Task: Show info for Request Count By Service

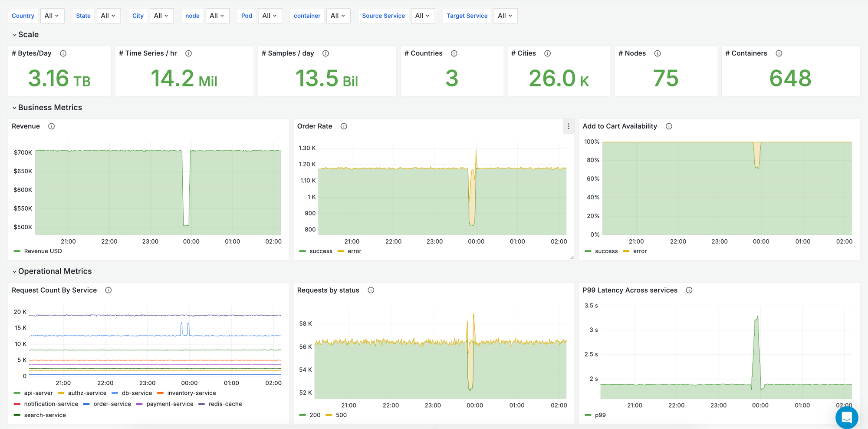Action: pos(108,290)
